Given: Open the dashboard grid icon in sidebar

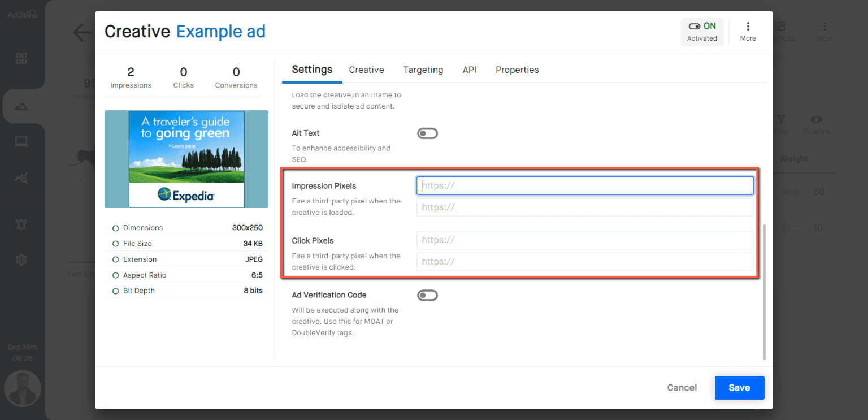Looking at the screenshot, I should [21, 59].
